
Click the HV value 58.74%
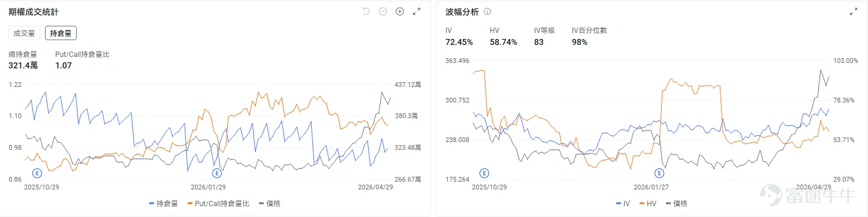pos(504,42)
